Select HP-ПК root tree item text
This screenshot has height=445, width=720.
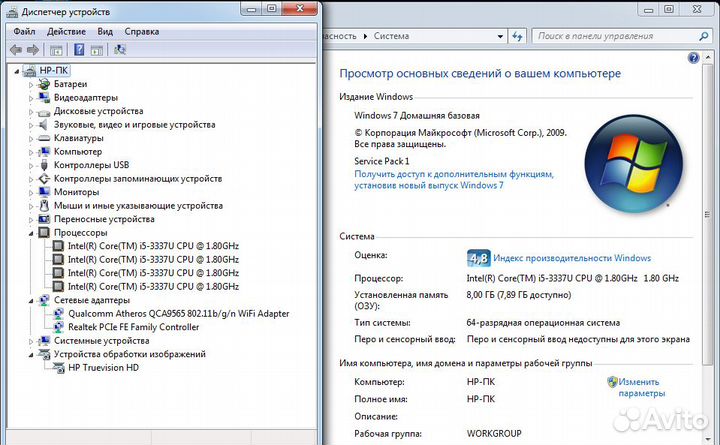click(54, 71)
